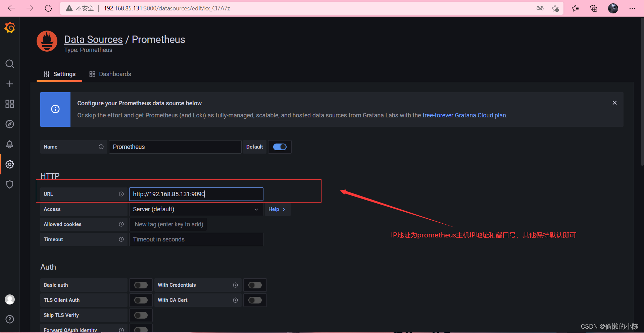Click the Timeout in seconds field
Image resolution: width=644 pixels, height=333 pixels.
coord(196,239)
